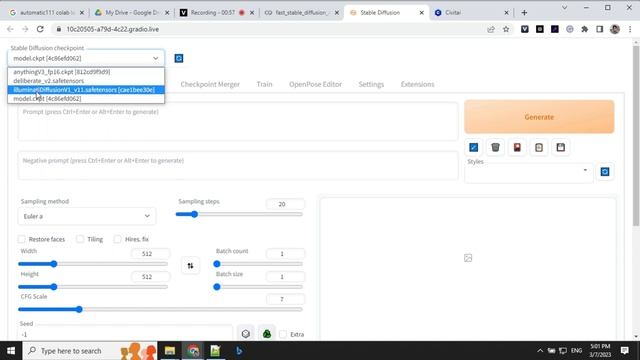
Task: Switch to Checkpoint Merger tab
Action: pyautogui.click(x=210, y=84)
